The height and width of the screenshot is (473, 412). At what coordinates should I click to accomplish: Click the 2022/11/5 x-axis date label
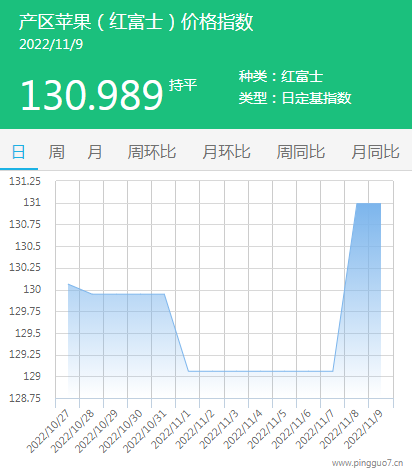267,430
